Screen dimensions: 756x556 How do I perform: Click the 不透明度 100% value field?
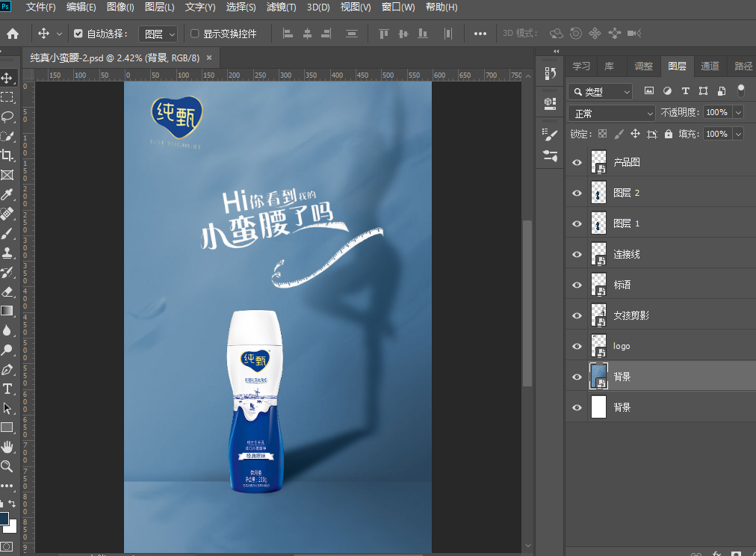[717, 113]
